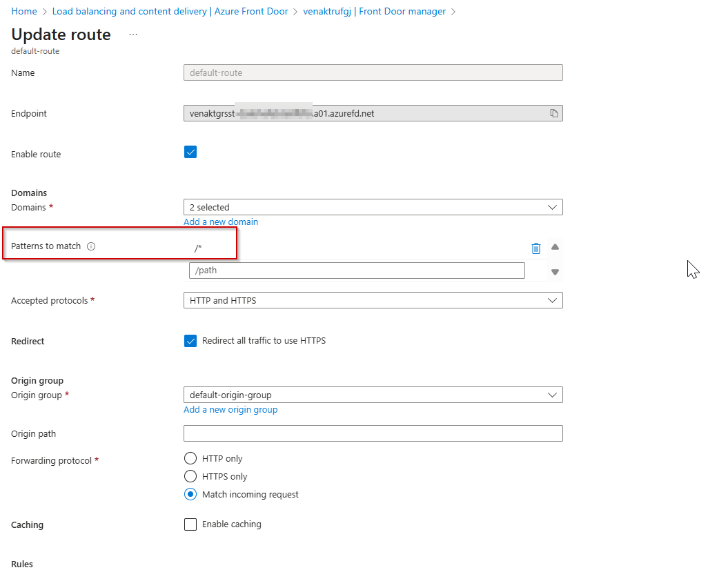
Task: Open the ellipsis menu next to Update route
Action: point(133,35)
